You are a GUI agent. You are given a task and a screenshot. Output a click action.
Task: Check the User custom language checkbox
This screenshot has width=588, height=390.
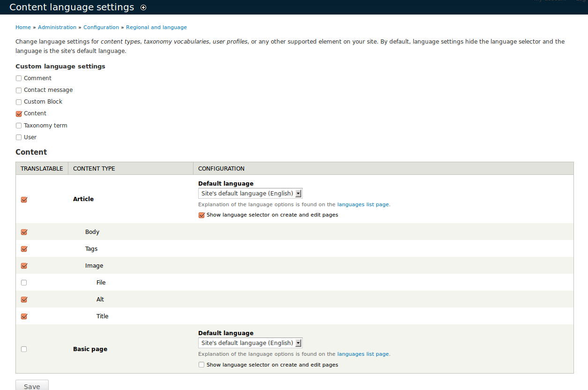click(19, 137)
